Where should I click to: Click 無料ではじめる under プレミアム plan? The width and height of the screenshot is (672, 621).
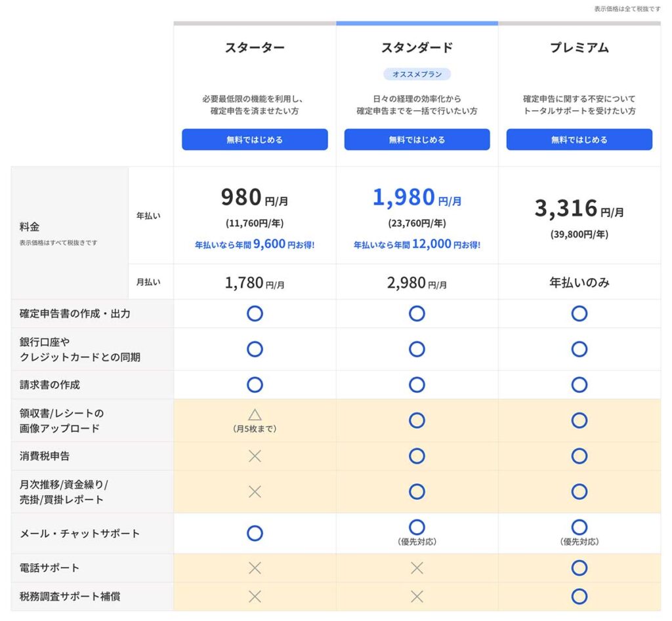click(579, 140)
